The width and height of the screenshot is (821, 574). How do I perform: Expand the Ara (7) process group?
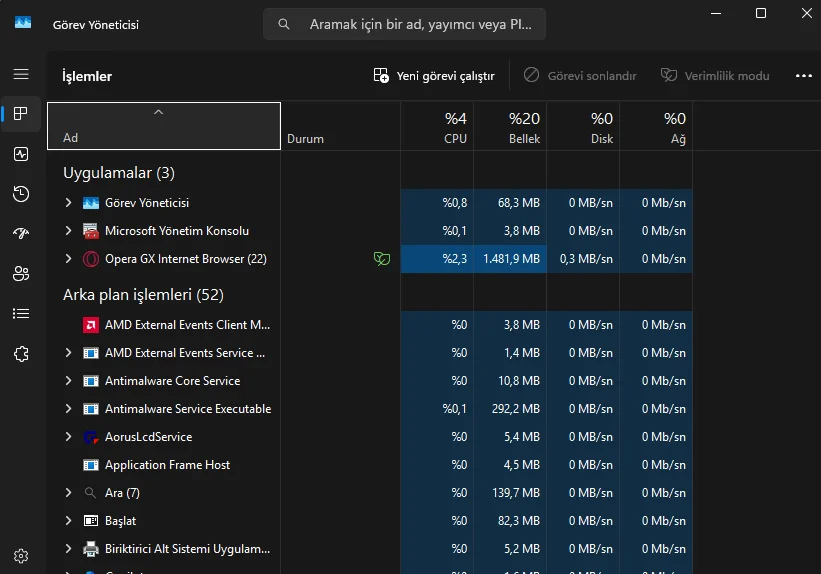click(x=68, y=493)
